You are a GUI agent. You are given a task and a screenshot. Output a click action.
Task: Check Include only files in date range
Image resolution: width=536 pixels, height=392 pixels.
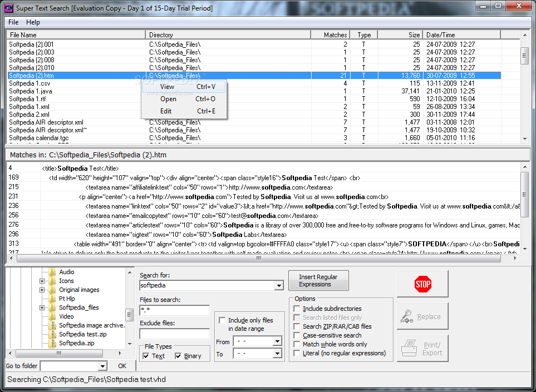tap(222, 320)
